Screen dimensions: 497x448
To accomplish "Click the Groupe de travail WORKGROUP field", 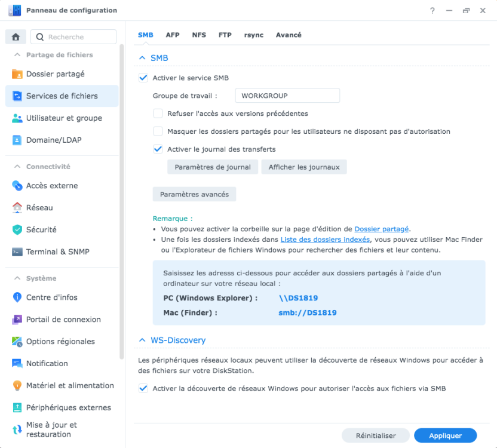I will click(x=287, y=96).
